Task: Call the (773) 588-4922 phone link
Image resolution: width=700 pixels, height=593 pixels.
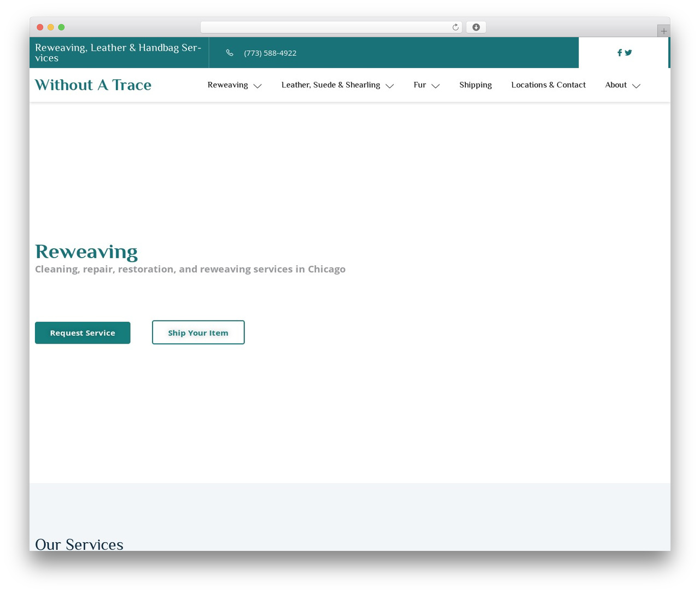Action: [270, 53]
